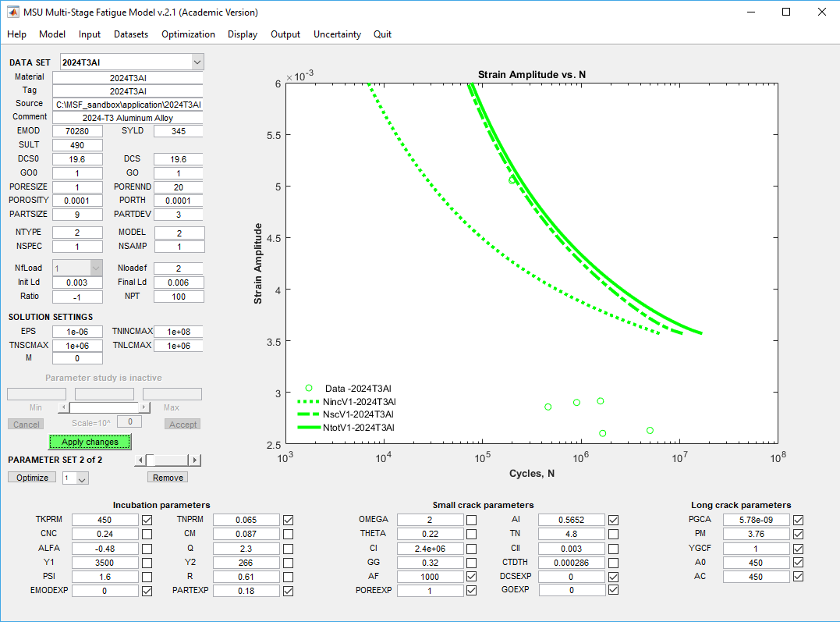This screenshot has height=622, width=840.
Task: Enable the CNC parameter checkbox
Action: [x=147, y=534]
